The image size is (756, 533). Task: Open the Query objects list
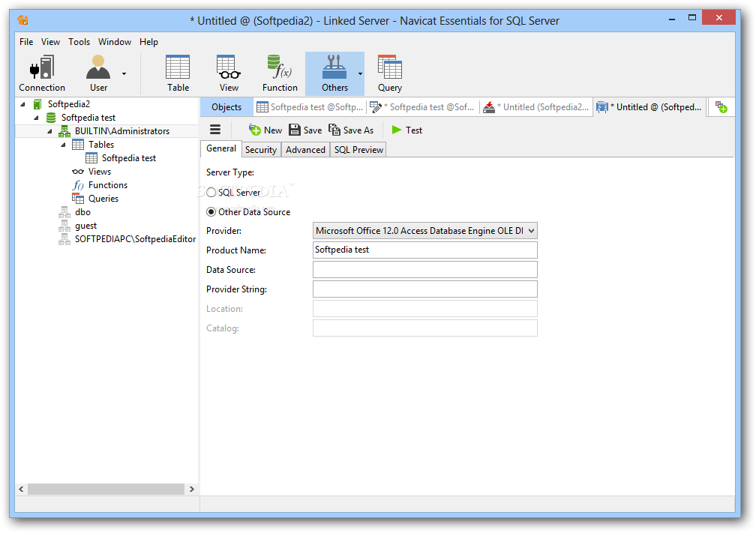[x=389, y=73]
